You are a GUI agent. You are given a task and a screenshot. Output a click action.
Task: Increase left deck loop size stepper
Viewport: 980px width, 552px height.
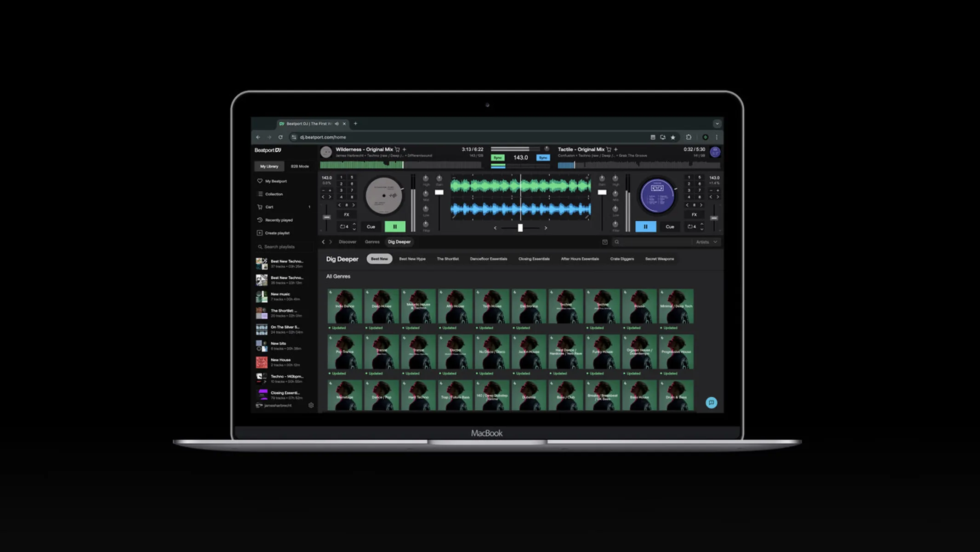pyautogui.click(x=354, y=224)
